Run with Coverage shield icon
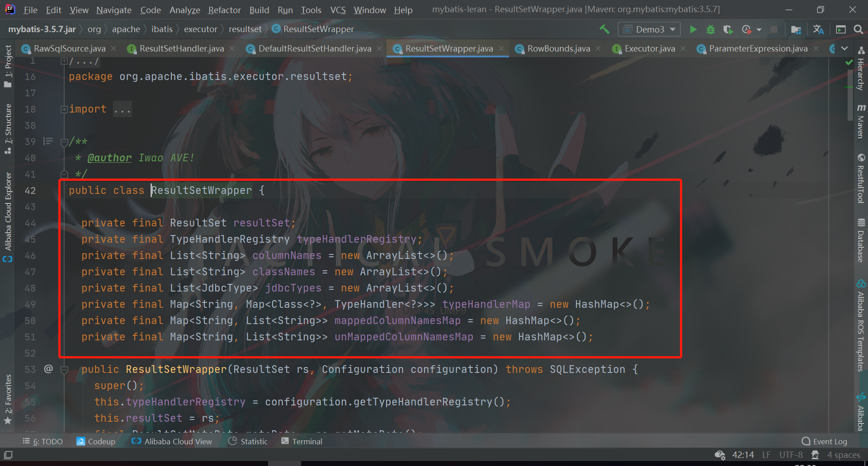Image resolution: width=868 pixels, height=466 pixels. (x=728, y=29)
